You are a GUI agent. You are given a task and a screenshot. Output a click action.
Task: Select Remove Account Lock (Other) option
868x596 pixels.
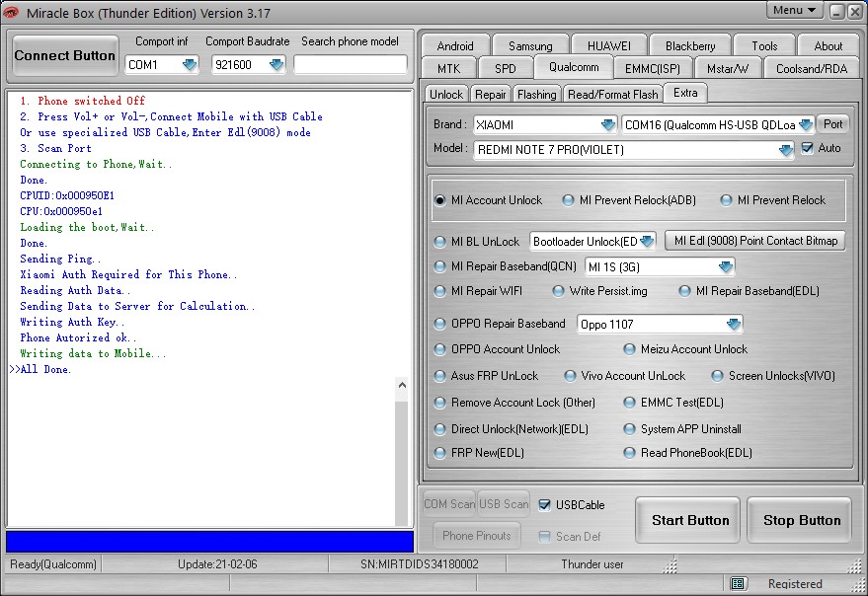pos(440,403)
